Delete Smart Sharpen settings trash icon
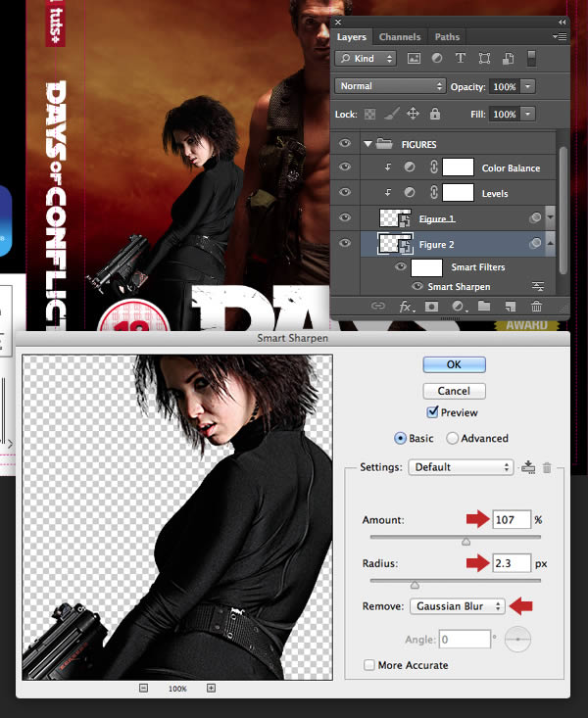 547,467
